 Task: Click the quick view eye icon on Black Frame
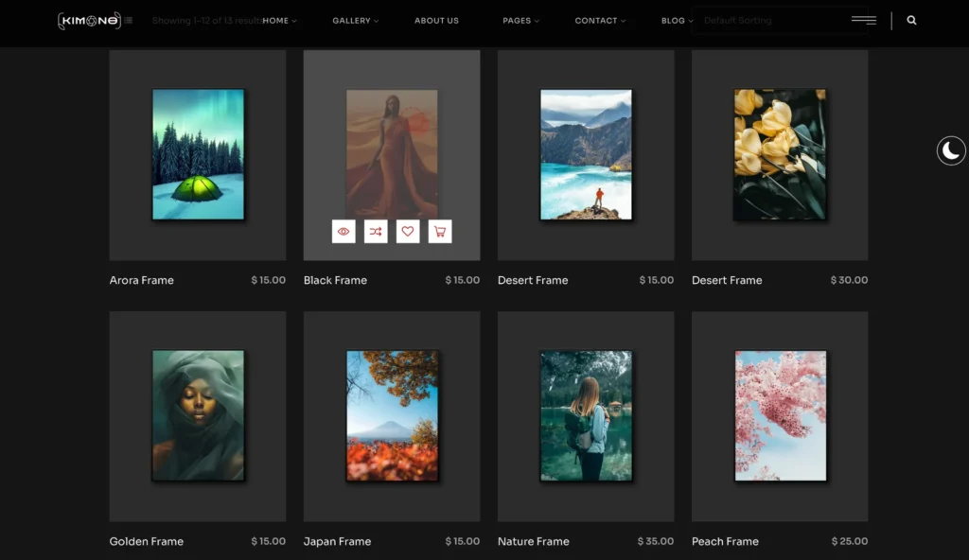pos(344,232)
